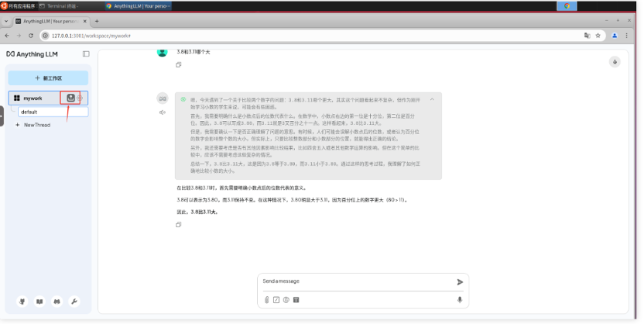Reload the browser page
Screen dimensions: 644x324
point(31,36)
